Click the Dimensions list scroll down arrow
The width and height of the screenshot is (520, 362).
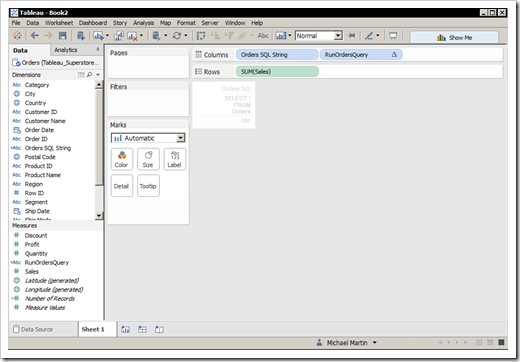click(99, 216)
